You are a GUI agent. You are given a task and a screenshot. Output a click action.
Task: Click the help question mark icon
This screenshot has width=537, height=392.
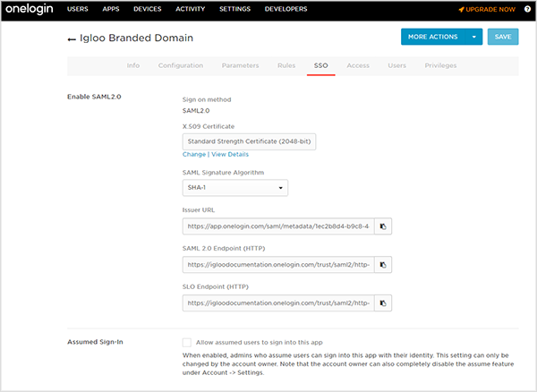tap(527, 9)
